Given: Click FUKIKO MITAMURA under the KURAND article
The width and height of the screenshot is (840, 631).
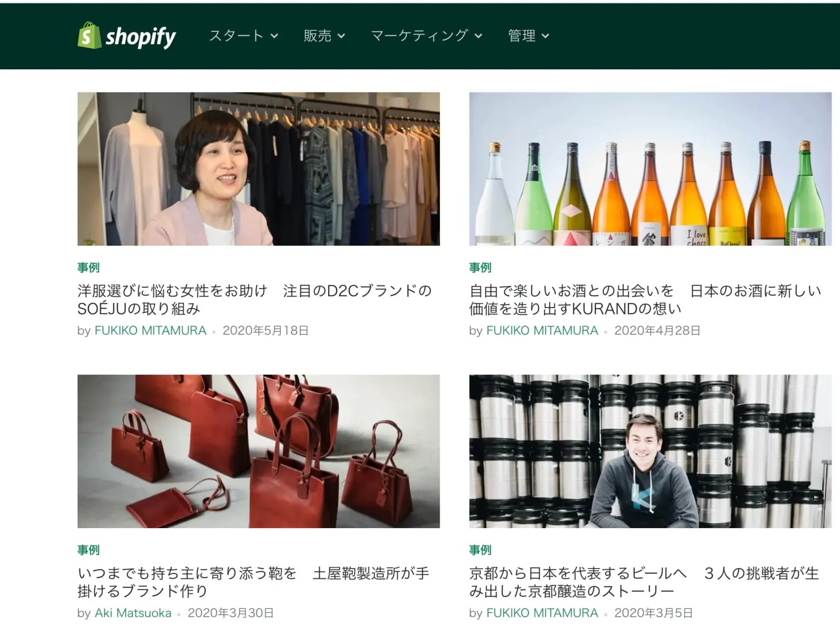Looking at the screenshot, I should point(542,331).
